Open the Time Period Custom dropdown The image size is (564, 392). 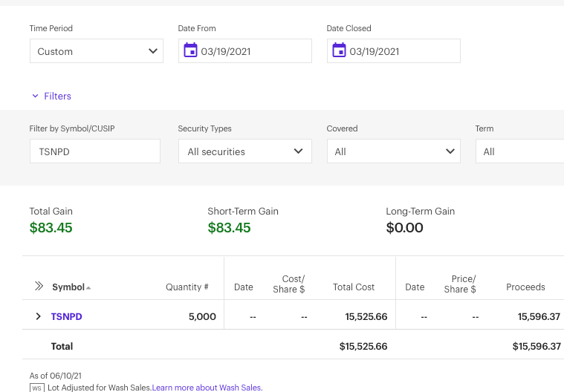point(96,51)
